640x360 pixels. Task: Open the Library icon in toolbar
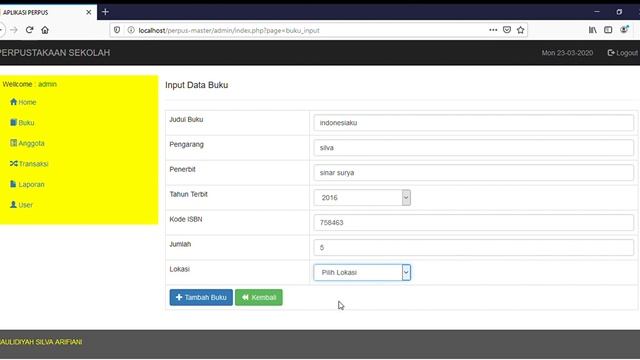pyautogui.click(x=593, y=30)
